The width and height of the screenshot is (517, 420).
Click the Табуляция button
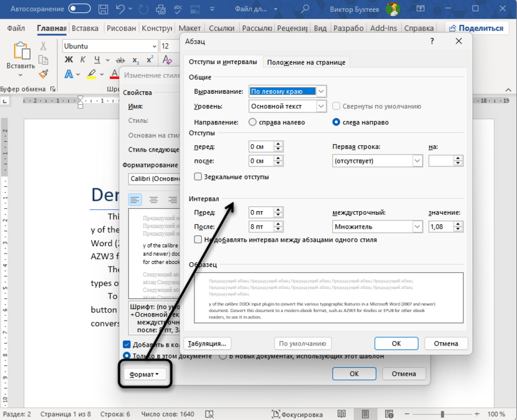[207, 343]
